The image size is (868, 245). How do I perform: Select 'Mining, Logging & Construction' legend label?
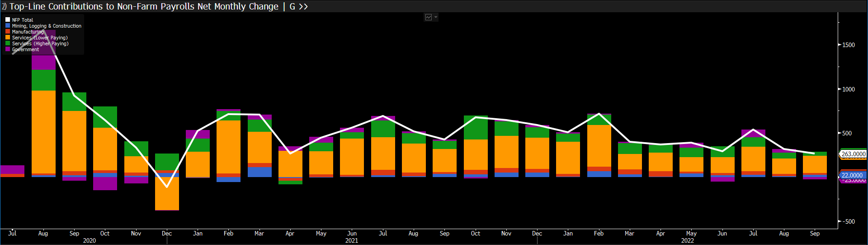[x=47, y=26]
